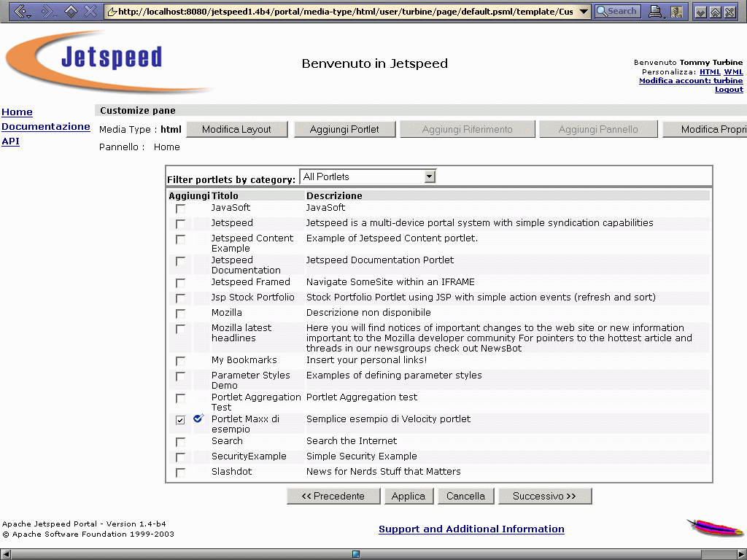Viewport: 747px width, 560px height.
Task: Open the API navigation link
Action: click(x=10, y=141)
